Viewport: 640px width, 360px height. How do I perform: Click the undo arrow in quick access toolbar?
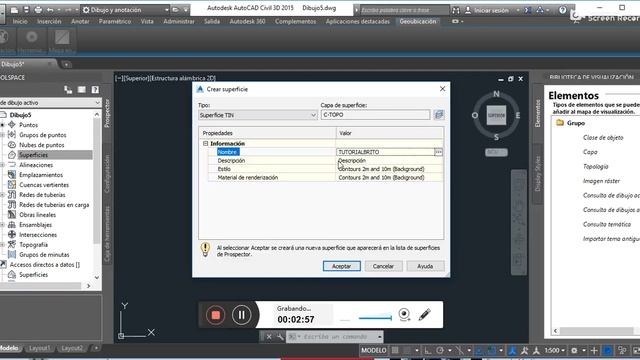[50, 10]
